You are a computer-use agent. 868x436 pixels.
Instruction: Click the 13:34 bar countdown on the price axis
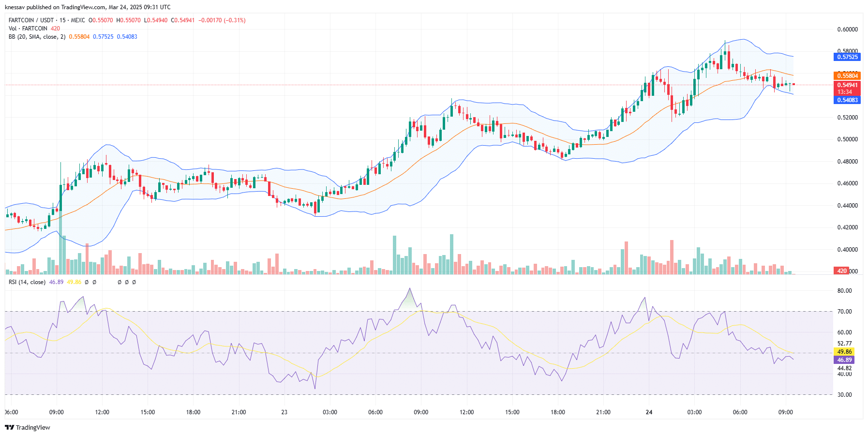click(x=845, y=92)
